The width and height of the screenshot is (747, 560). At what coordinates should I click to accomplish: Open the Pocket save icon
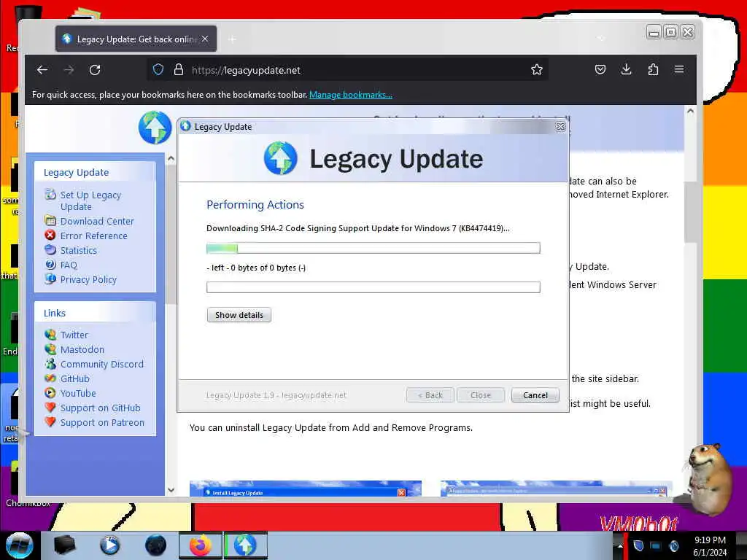600,69
